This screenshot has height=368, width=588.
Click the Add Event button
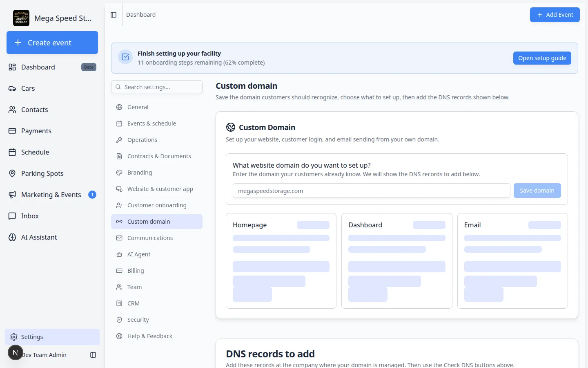point(555,15)
